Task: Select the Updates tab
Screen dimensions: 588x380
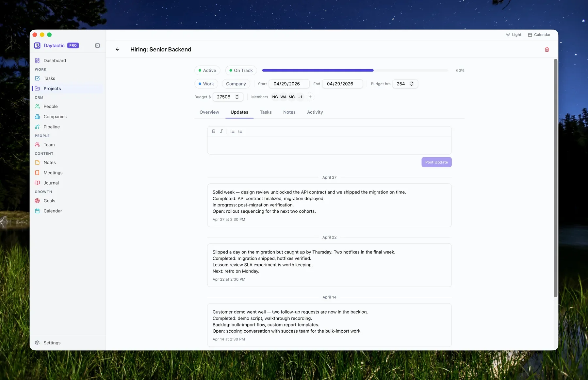Action: 239,112
